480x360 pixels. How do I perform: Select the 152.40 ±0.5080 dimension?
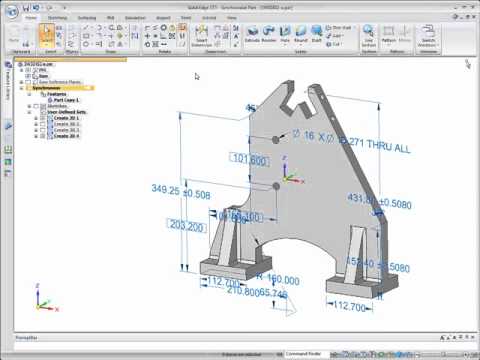click(378, 265)
